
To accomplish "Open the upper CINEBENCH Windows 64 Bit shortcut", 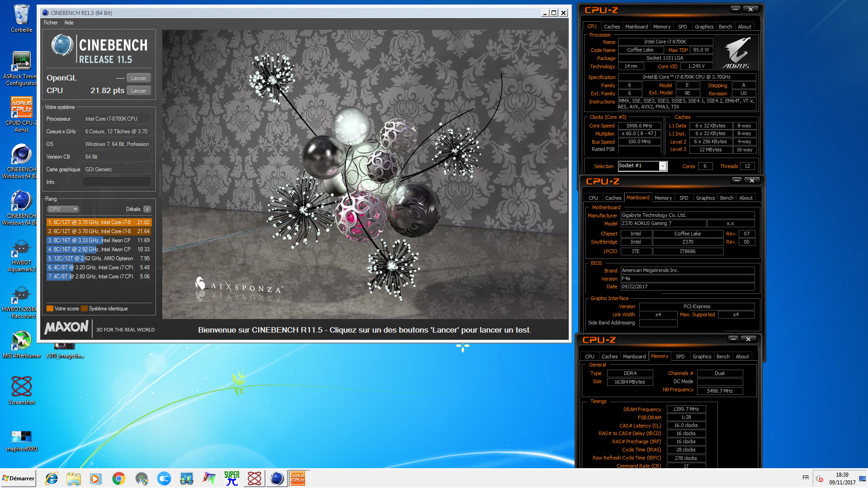I will coord(21,161).
